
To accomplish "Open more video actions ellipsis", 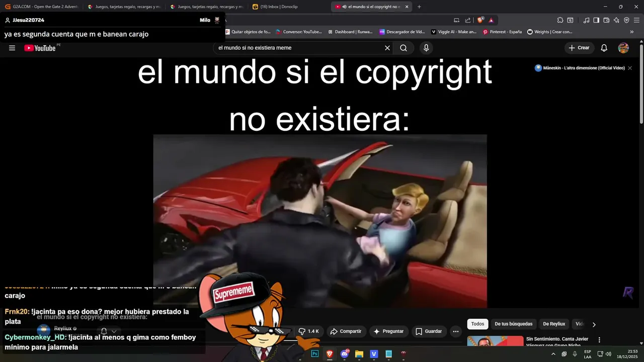I will 455,331.
